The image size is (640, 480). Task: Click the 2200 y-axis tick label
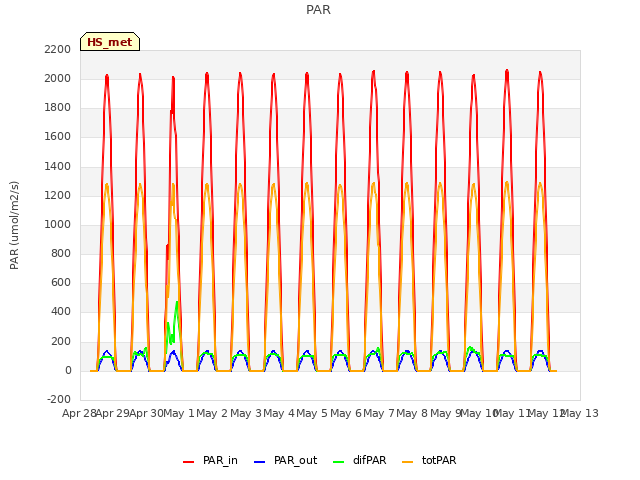pyautogui.click(x=58, y=49)
